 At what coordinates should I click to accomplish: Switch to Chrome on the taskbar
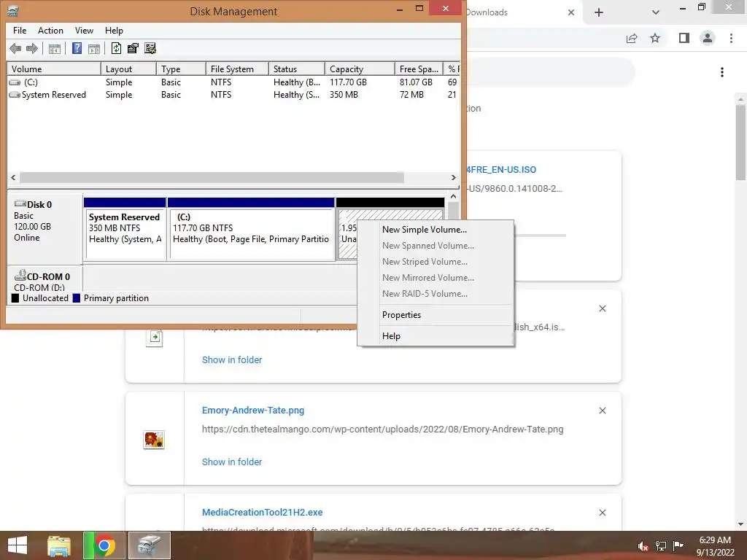104,545
